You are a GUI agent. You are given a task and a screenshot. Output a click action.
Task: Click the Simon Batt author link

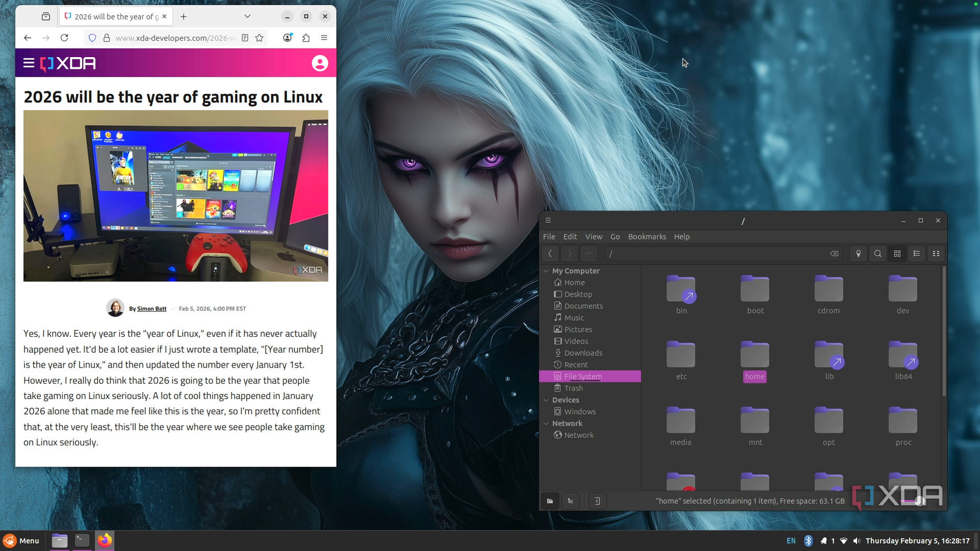[151, 308]
